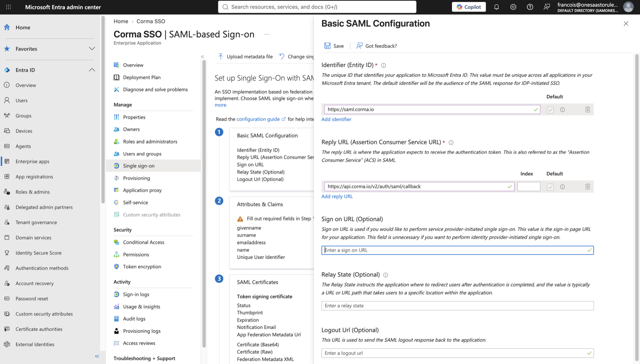The width and height of the screenshot is (640, 364).
Task: Click the Add reply URL link
Action: (337, 196)
